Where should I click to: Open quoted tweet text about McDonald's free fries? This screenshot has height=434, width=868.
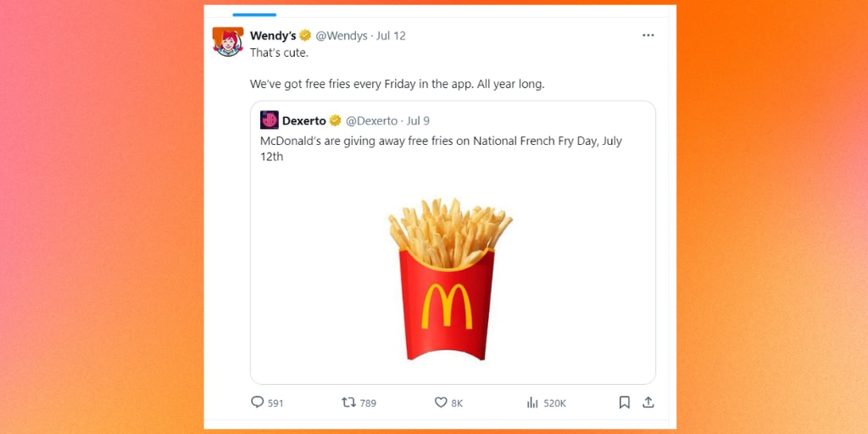tap(441, 148)
